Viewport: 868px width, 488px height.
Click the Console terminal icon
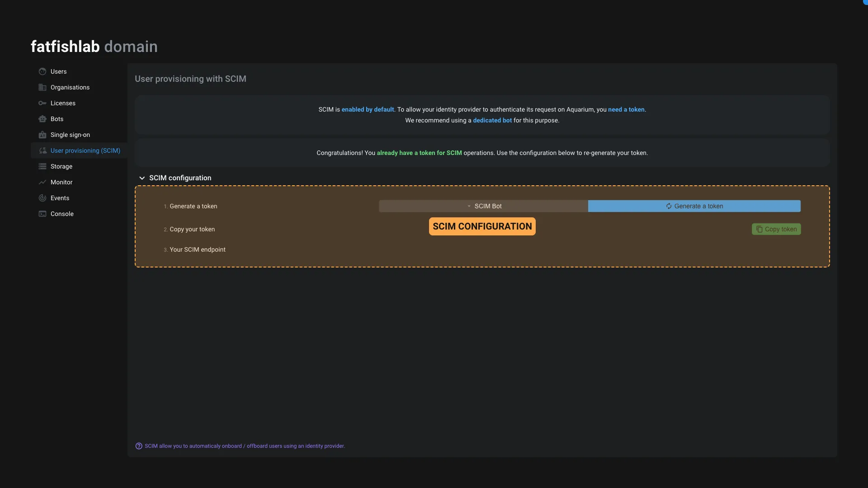click(42, 214)
